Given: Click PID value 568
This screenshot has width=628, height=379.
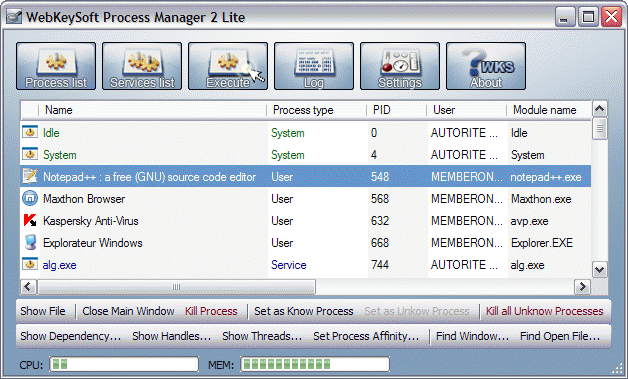Looking at the screenshot, I should (380, 199).
